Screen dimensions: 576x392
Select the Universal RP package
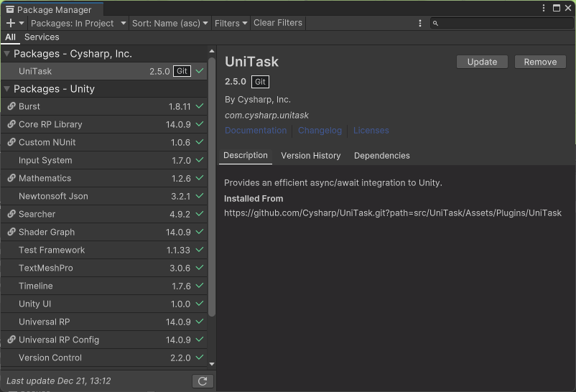(x=104, y=322)
